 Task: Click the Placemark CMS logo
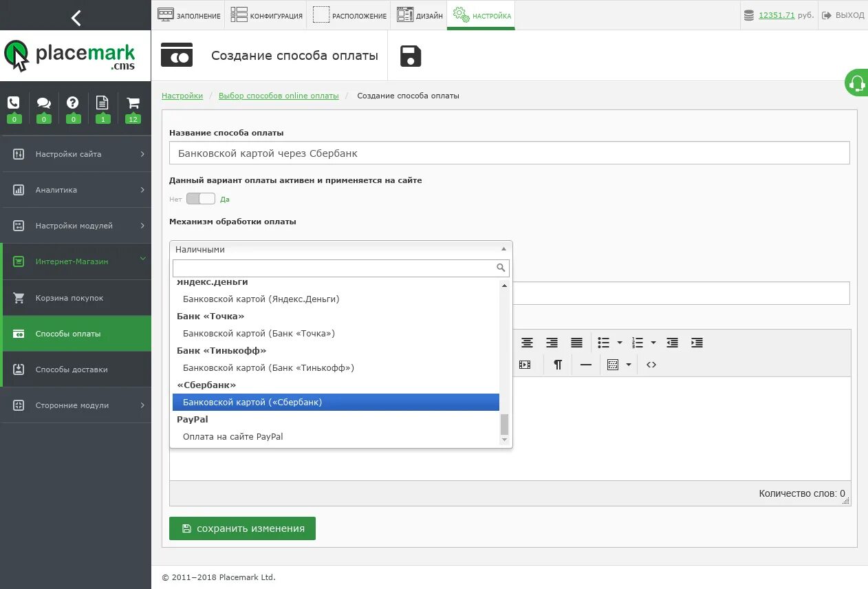tap(69, 56)
